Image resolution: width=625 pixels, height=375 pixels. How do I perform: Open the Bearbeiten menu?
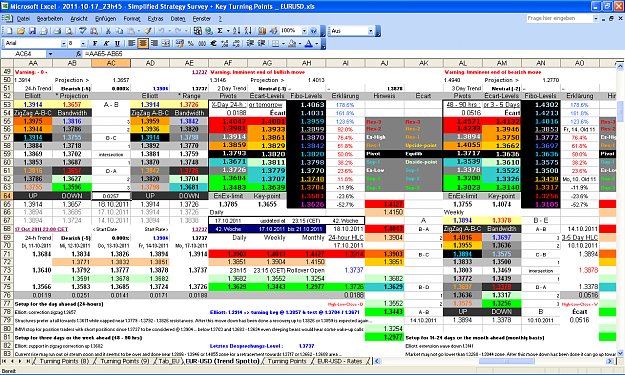pyautogui.click(x=50, y=19)
